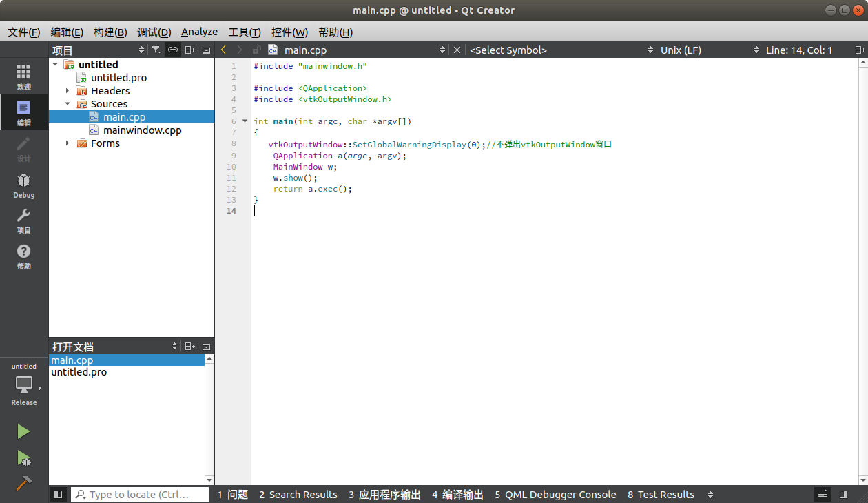Open the QML Debugger Console pane

click(x=555, y=494)
